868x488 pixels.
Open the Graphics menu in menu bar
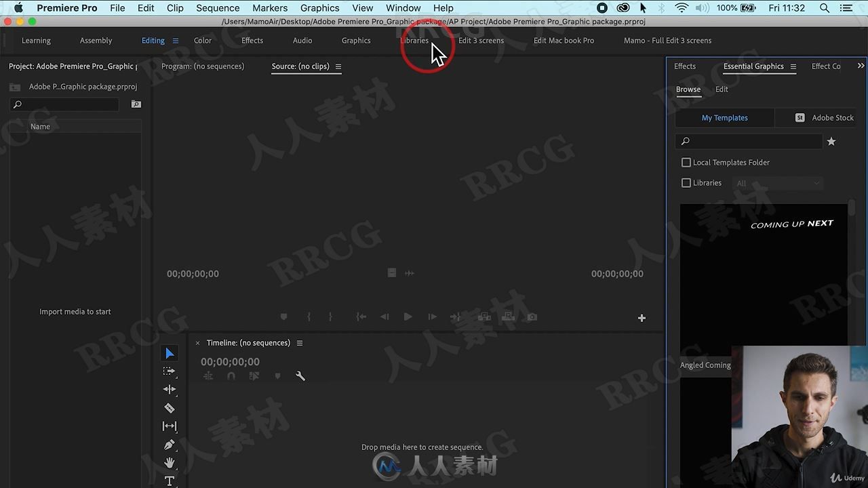(319, 8)
